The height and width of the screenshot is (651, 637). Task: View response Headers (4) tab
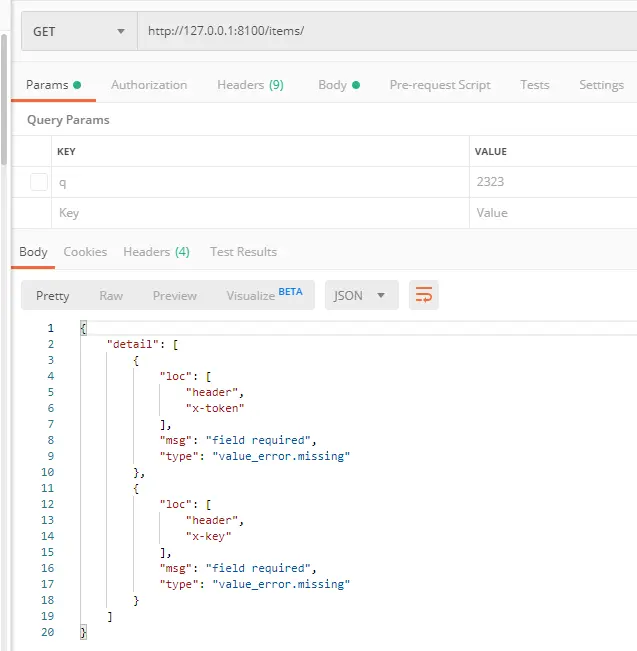pos(156,252)
